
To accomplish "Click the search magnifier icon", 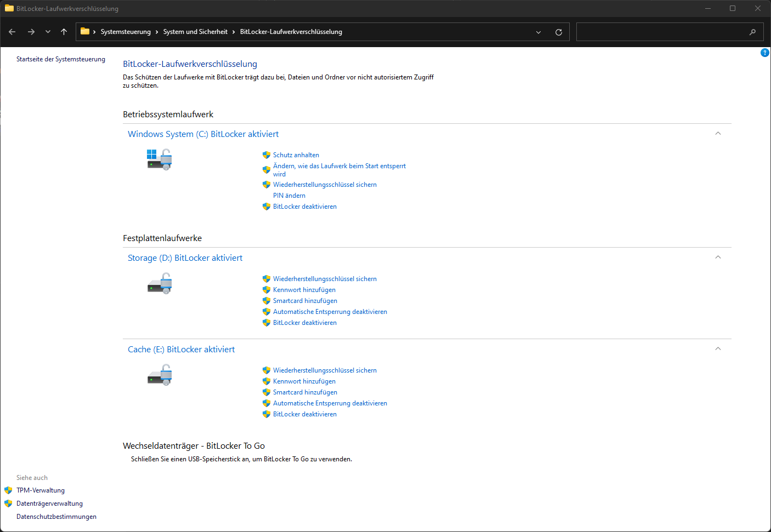I will pyautogui.click(x=752, y=32).
